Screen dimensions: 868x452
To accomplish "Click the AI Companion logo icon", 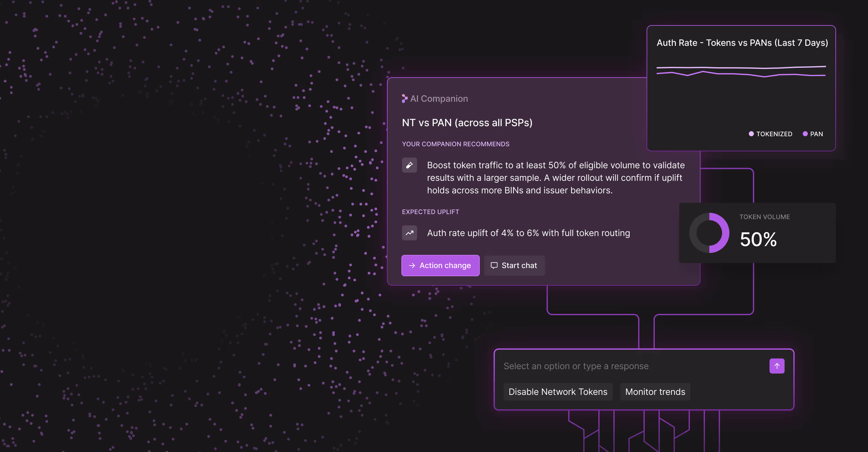I will click(x=404, y=99).
